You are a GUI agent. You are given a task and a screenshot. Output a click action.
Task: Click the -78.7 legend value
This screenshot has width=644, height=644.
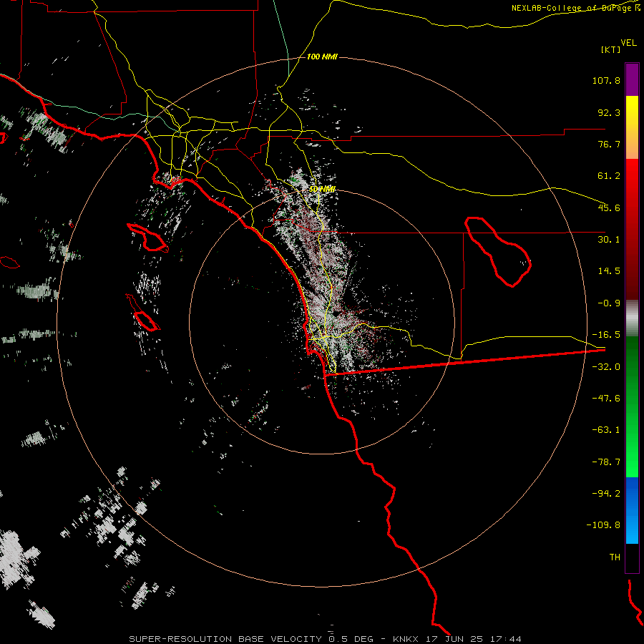tap(606, 462)
